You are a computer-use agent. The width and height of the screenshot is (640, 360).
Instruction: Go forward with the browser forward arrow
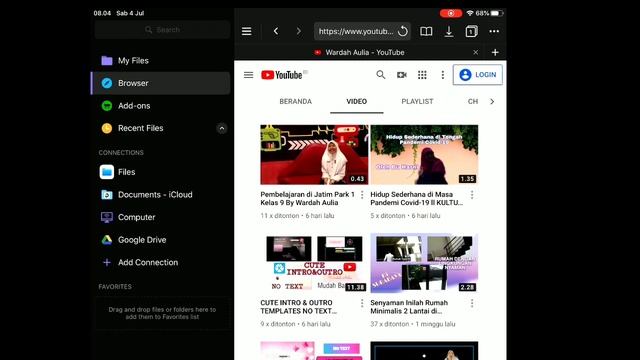pos(298,31)
